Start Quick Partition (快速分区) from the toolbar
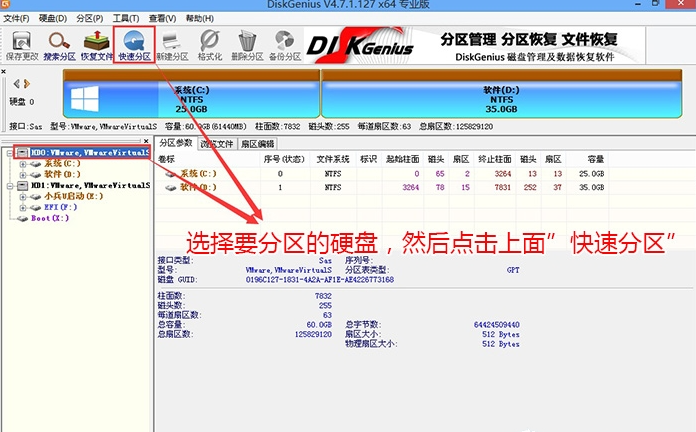This screenshot has height=432, width=696. point(134,45)
